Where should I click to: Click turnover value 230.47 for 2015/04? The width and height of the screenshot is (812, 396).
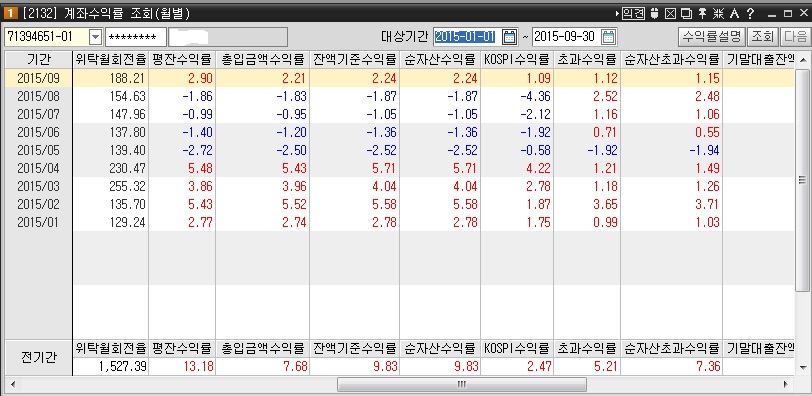(x=127, y=168)
